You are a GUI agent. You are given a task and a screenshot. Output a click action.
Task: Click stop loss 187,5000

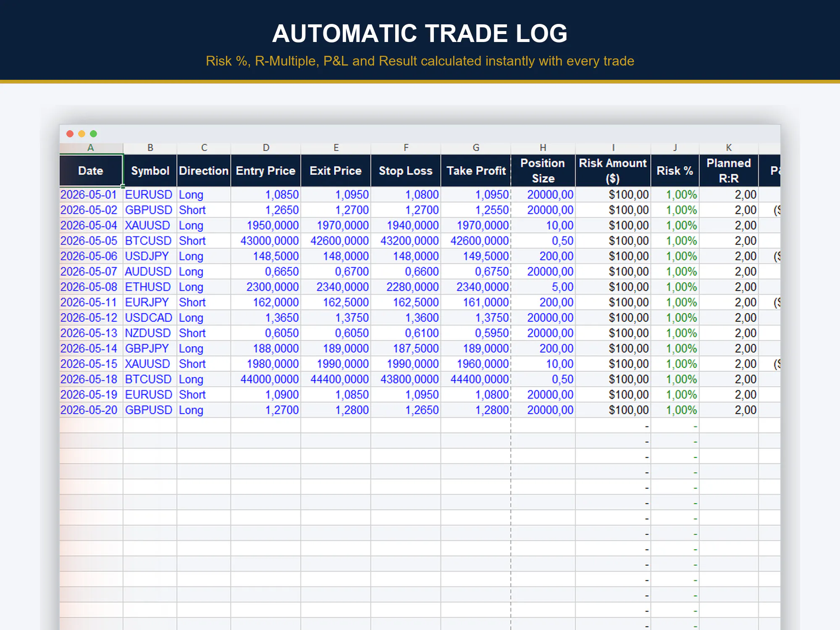406,349
